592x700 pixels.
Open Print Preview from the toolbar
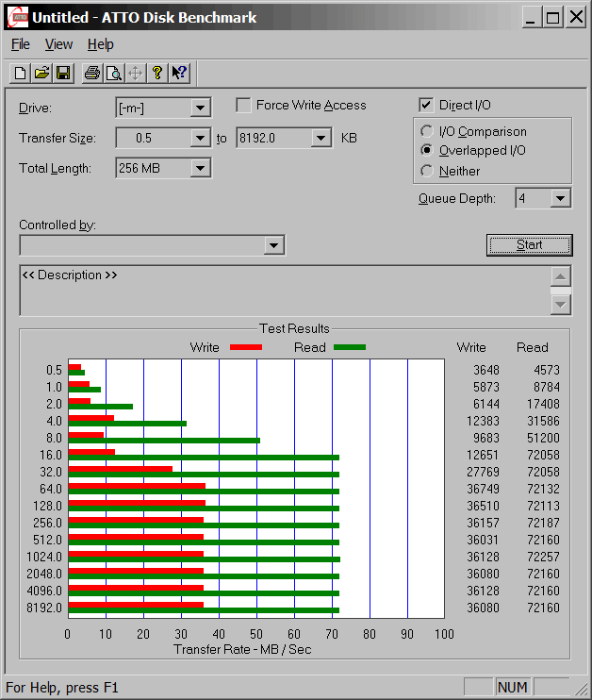[x=113, y=73]
